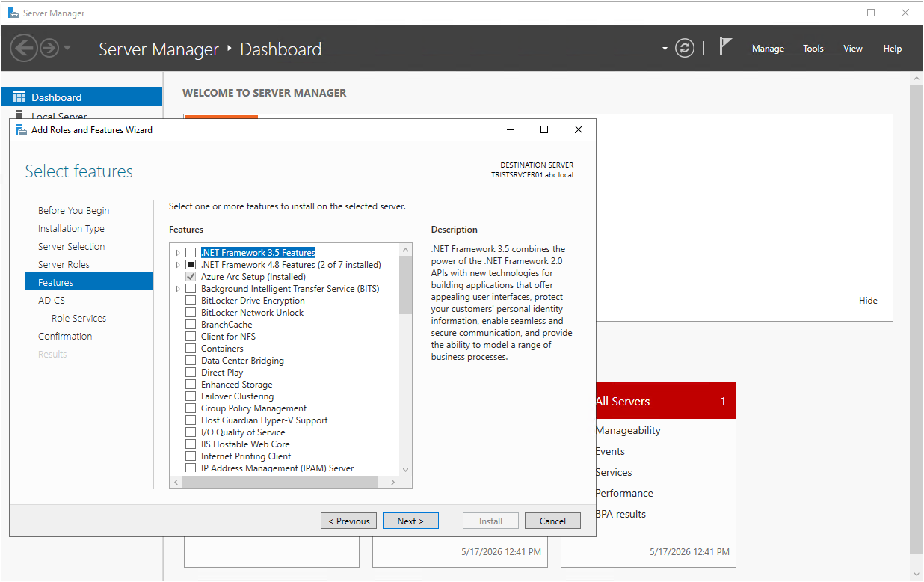924x582 pixels.
Task: Check Failover Clustering checkbox
Action: 191,396
